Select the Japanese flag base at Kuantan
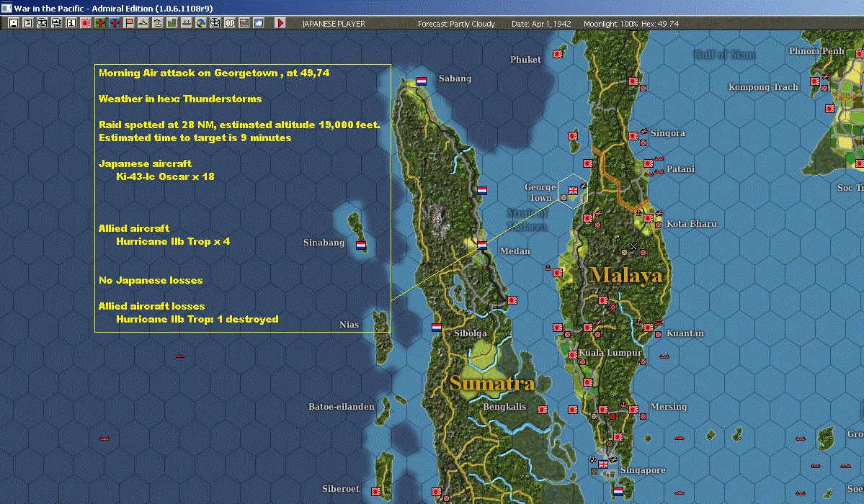The height and width of the screenshot is (504, 864). [x=649, y=327]
